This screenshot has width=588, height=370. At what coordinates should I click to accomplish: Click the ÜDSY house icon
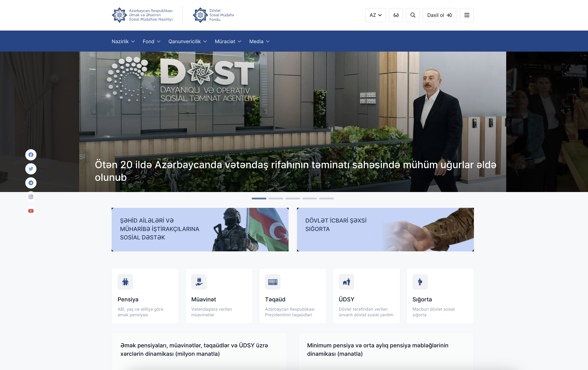coord(346,282)
